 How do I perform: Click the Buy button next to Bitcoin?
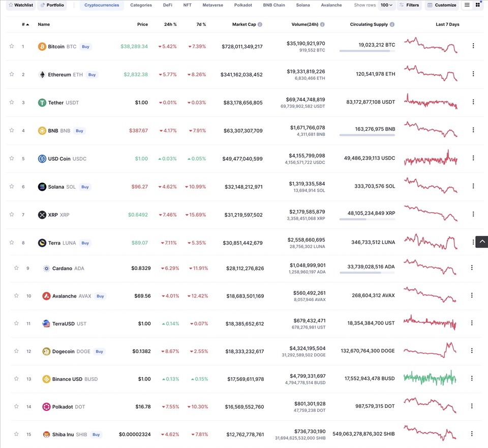(85, 47)
